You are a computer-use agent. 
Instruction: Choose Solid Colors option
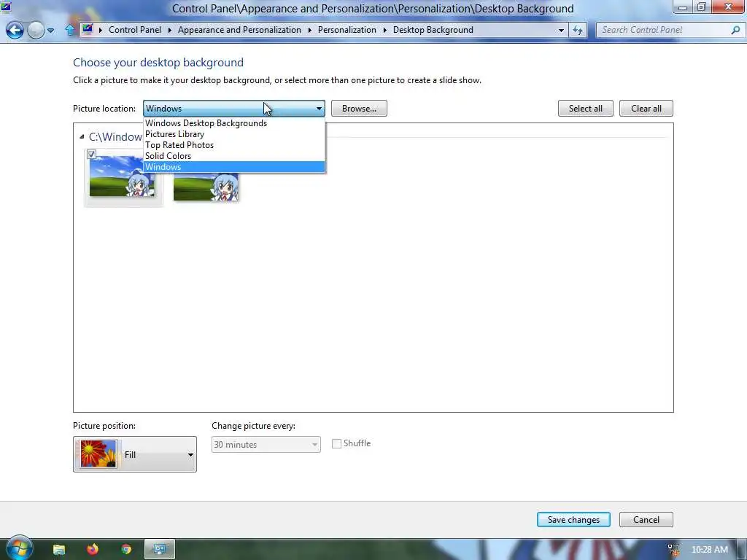tap(234, 156)
